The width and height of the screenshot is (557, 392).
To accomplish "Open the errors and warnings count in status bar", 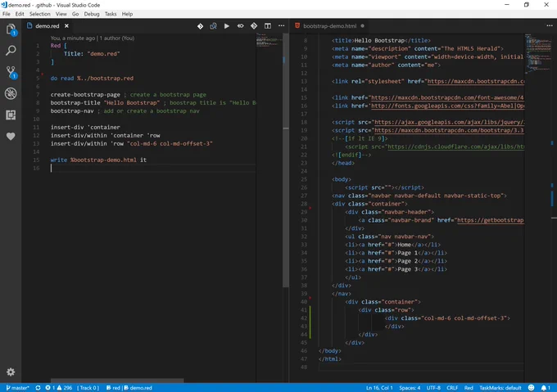I will coord(59,388).
